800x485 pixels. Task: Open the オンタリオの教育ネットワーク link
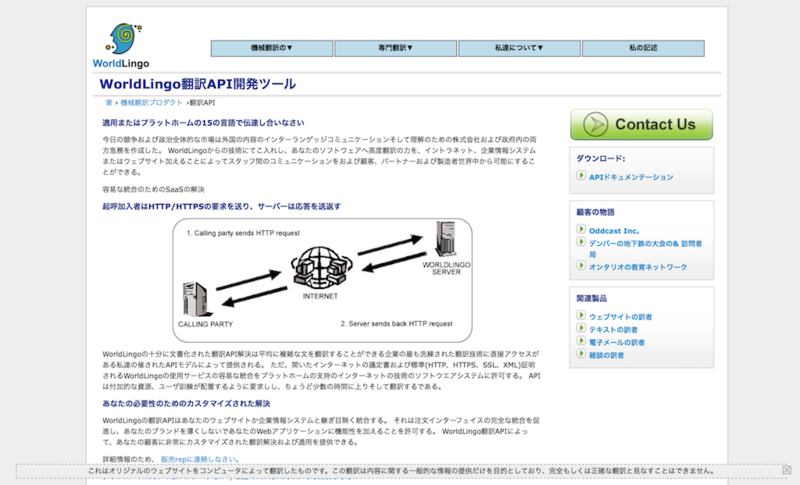click(638, 267)
